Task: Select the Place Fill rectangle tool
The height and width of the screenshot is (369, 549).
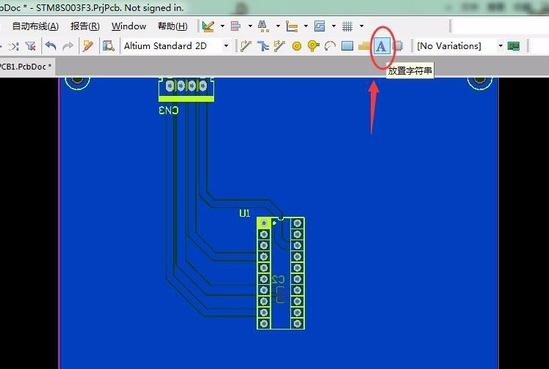Action: coord(347,46)
